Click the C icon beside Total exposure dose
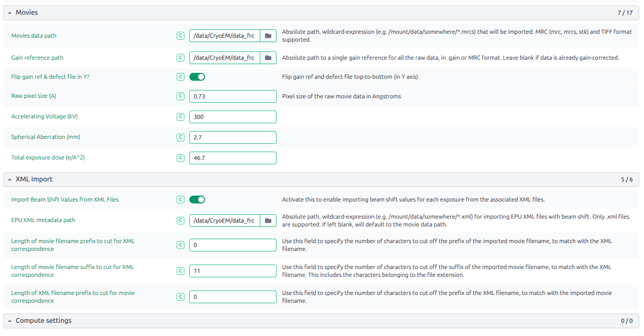This screenshot has width=644, height=336. point(181,158)
